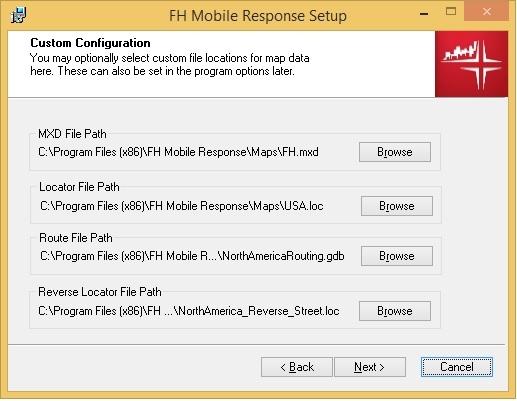Click the FH Mobile Response Setup title
The image size is (517, 401).
click(258, 16)
